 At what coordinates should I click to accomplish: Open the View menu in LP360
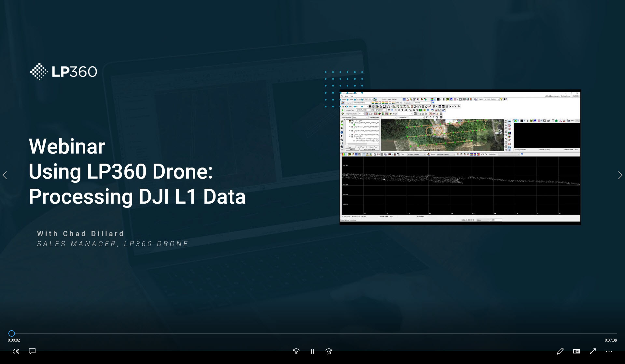(347, 96)
